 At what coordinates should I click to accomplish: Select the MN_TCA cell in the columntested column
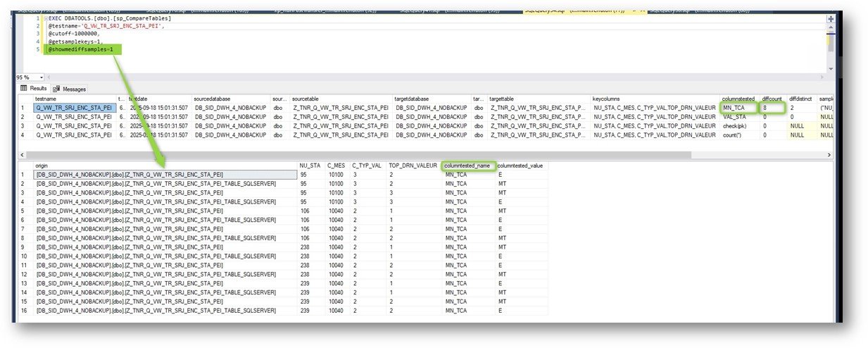[x=739, y=108]
